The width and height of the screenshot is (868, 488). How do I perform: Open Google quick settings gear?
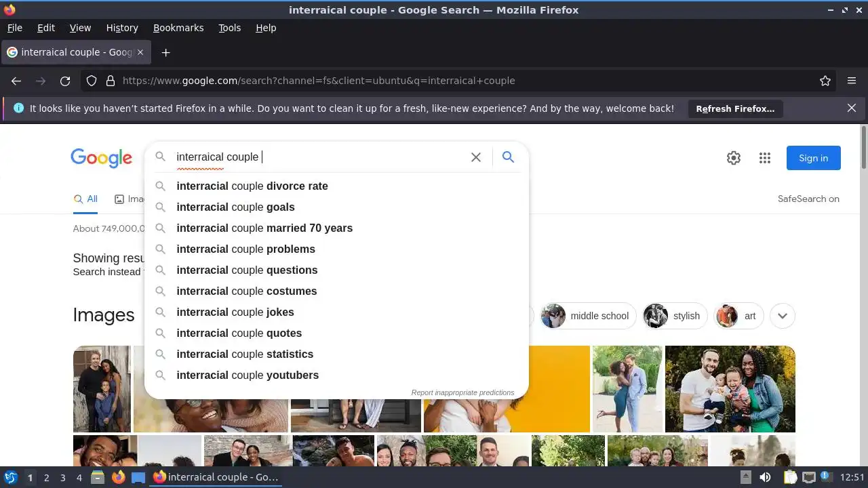734,158
